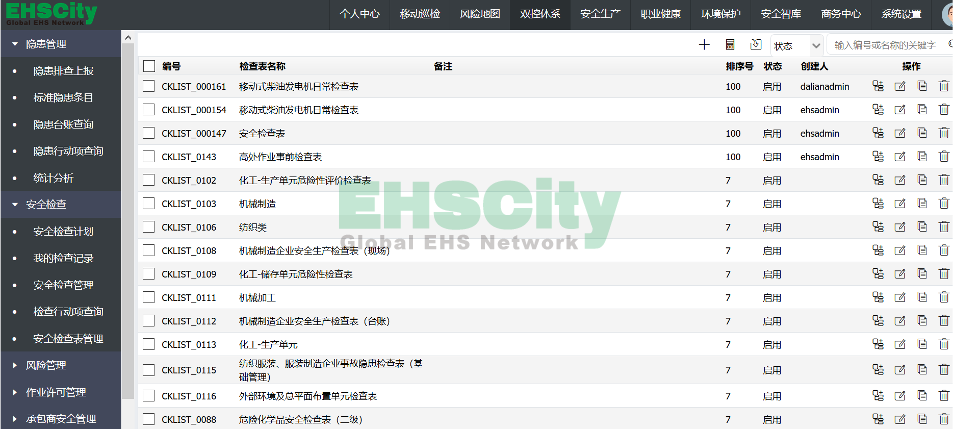Click the EHSCity logo at top left
The width and height of the screenshot is (954, 429).
pos(51,14)
